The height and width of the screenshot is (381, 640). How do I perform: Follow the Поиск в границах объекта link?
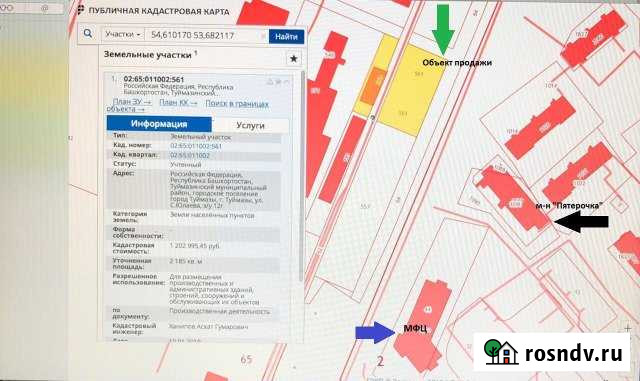[x=188, y=106]
